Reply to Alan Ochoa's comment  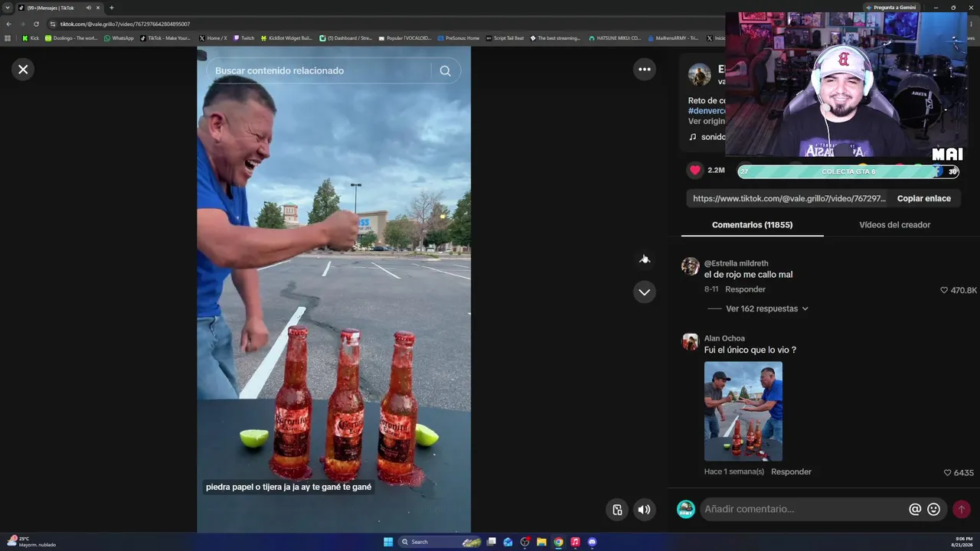(x=791, y=472)
